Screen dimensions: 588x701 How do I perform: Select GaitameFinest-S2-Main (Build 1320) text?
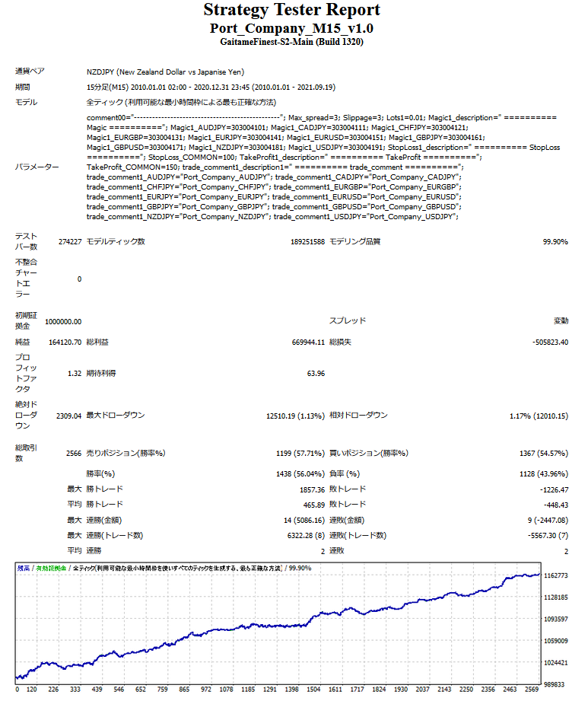click(292, 42)
